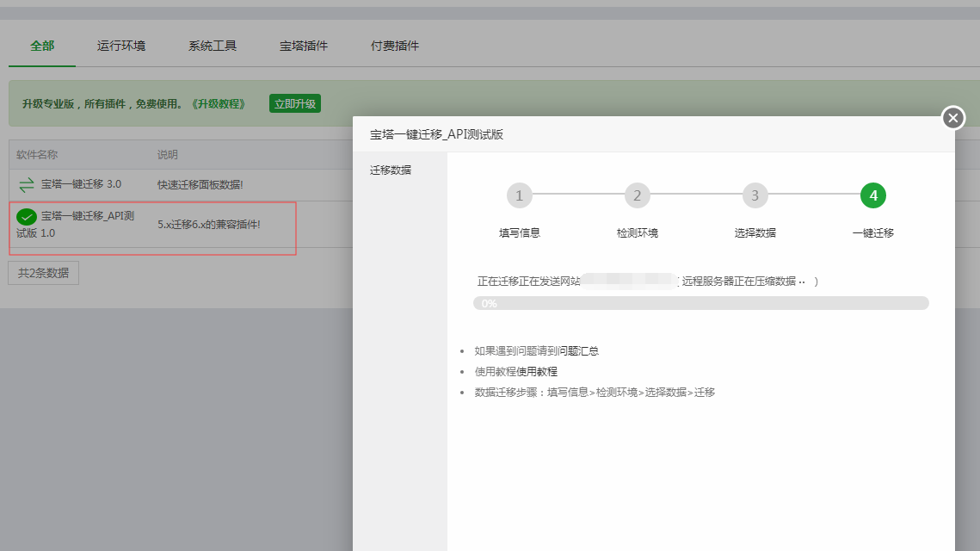Click the swap arrows icon for 宝塔一键迁移 3.0
Viewport: 980px width, 551px height.
(27, 184)
